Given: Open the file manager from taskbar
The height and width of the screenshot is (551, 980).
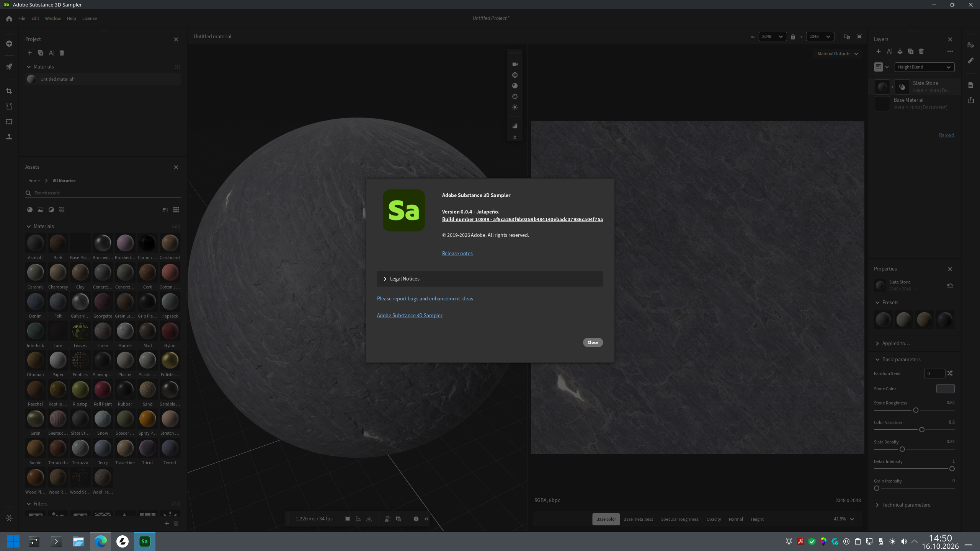Looking at the screenshot, I should pyautogui.click(x=78, y=541).
